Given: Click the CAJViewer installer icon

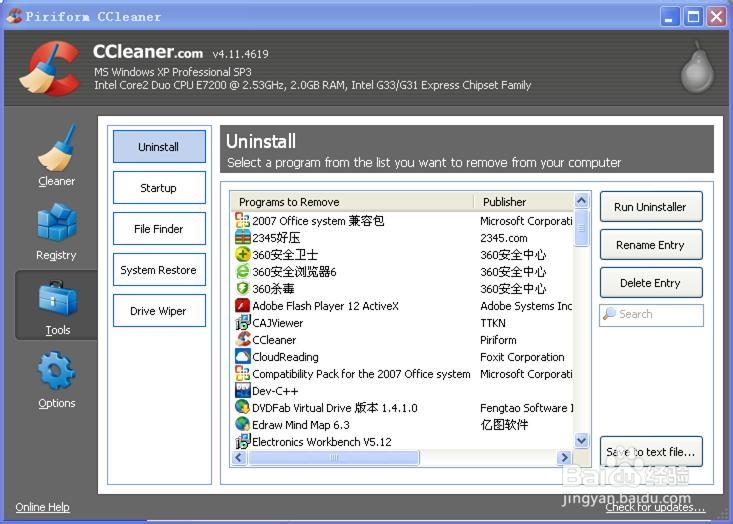Looking at the screenshot, I should click(242, 322).
